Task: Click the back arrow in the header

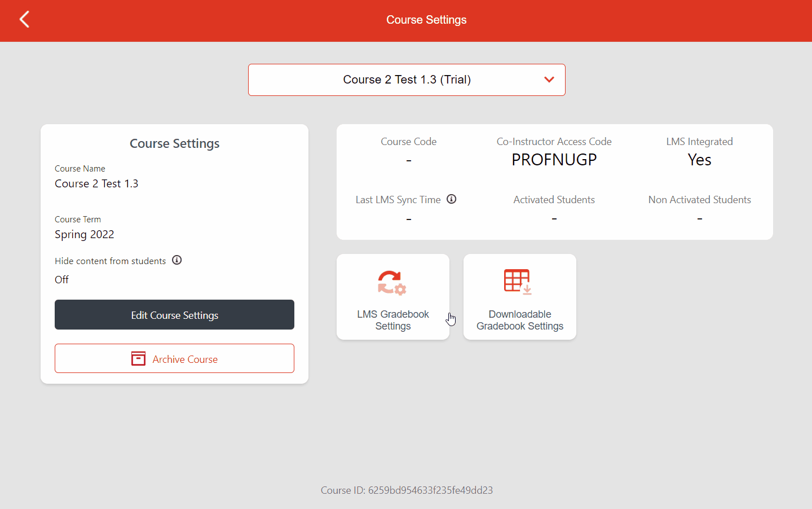Action: coord(24,19)
